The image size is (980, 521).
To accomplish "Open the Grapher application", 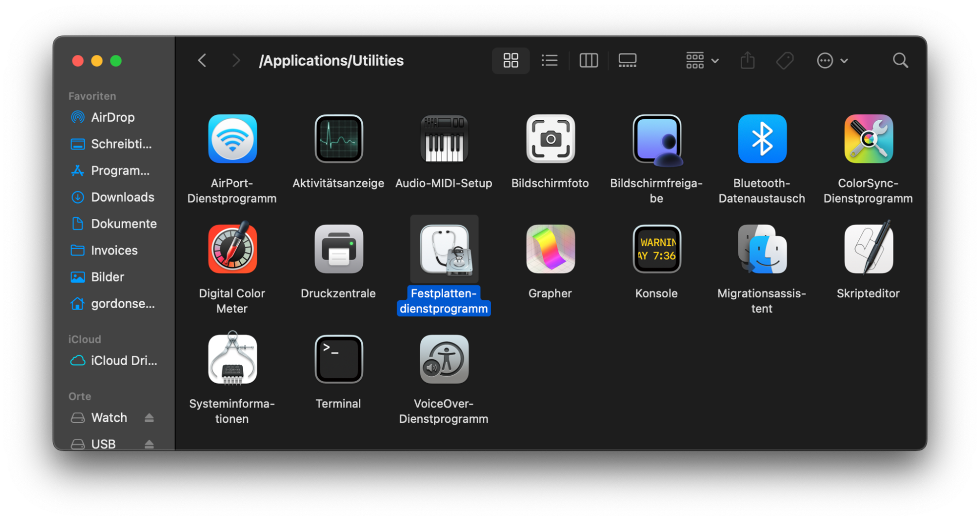I will click(550, 249).
